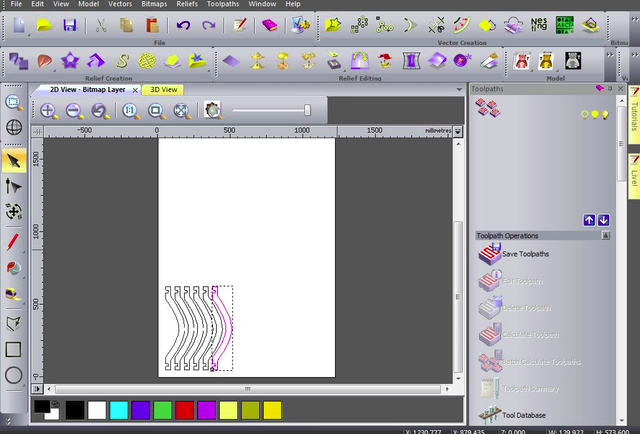
Task: Collapse the Toolpath Operations section
Action: (x=606, y=235)
